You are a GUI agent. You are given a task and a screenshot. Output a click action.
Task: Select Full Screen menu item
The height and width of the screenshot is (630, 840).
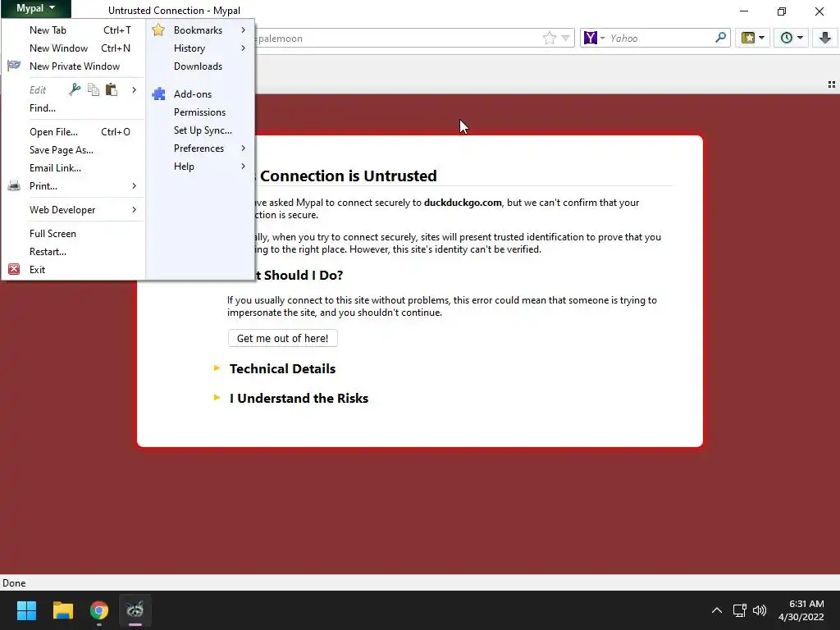coord(73,234)
